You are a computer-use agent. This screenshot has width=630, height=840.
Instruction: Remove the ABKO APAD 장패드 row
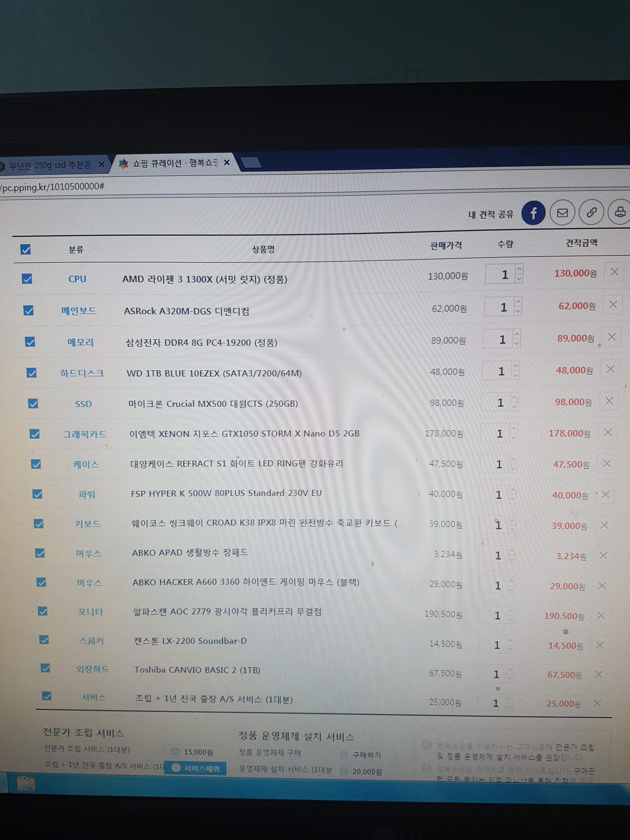point(603,556)
